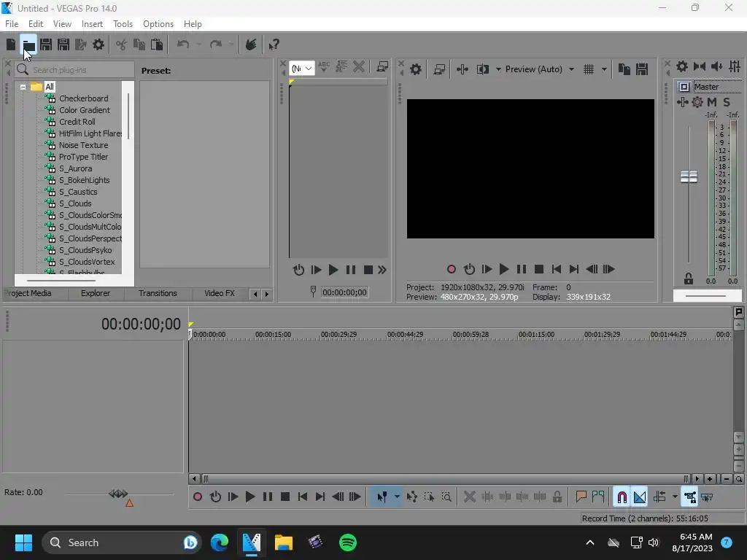Open interactive tutorials icon
The height and width of the screenshot is (560, 747).
(x=251, y=44)
